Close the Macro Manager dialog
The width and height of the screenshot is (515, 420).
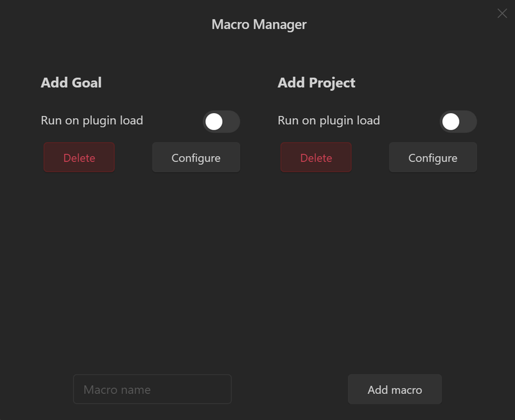click(502, 14)
